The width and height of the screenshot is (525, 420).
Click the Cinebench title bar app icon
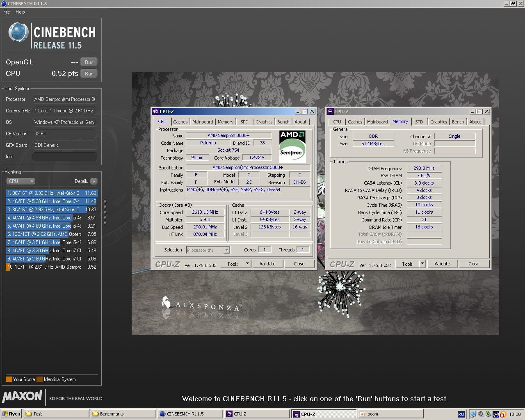pos(4,3)
